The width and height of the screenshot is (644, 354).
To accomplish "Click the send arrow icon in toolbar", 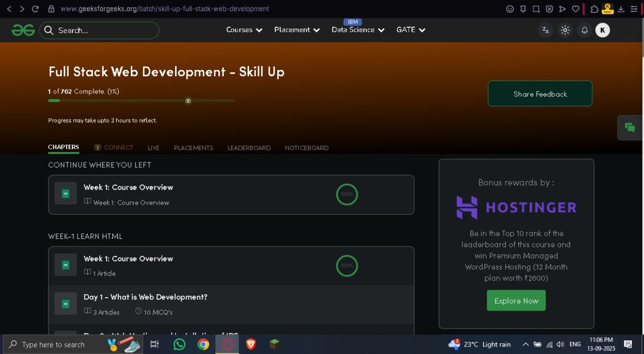I will click(x=562, y=9).
